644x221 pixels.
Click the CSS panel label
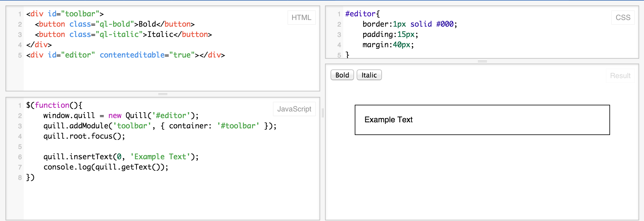(623, 18)
